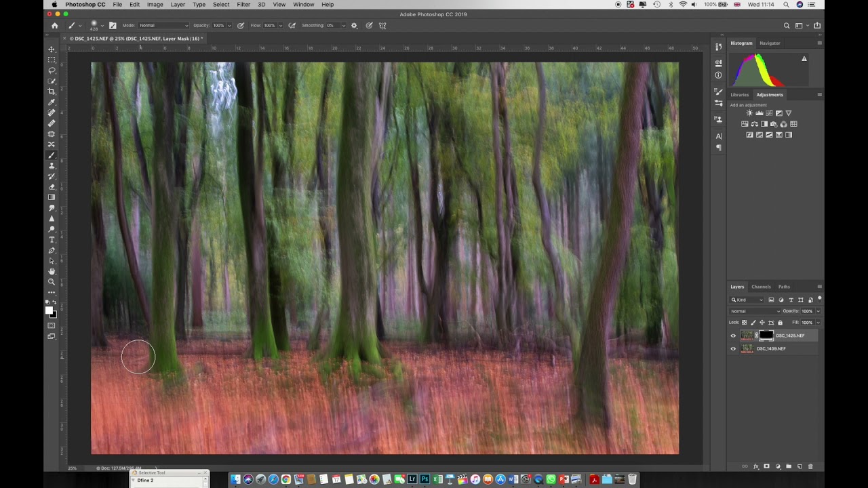
Task: Open the Select menu
Action: [x=221, y=5]
